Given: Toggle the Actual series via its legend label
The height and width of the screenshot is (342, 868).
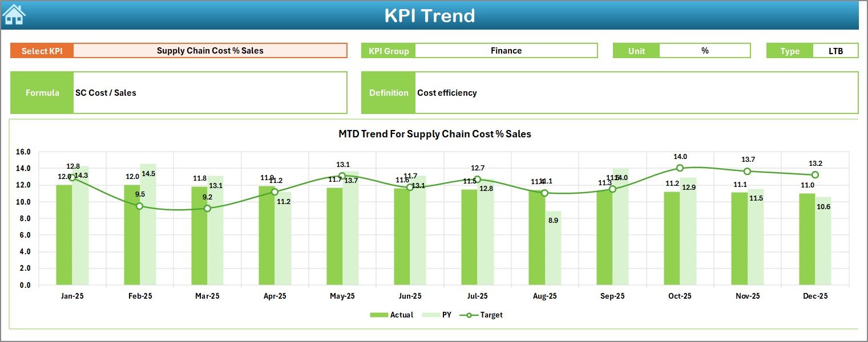Looking at the screenshot, I should [x=403, y=315].
